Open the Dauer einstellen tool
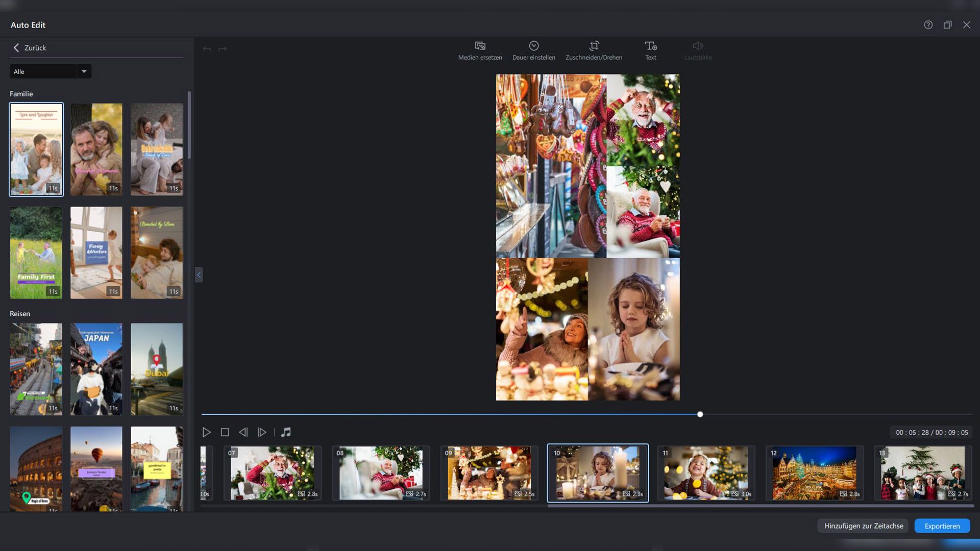The image size is (980, 551). pyautogui.click(x=533, y=46)
